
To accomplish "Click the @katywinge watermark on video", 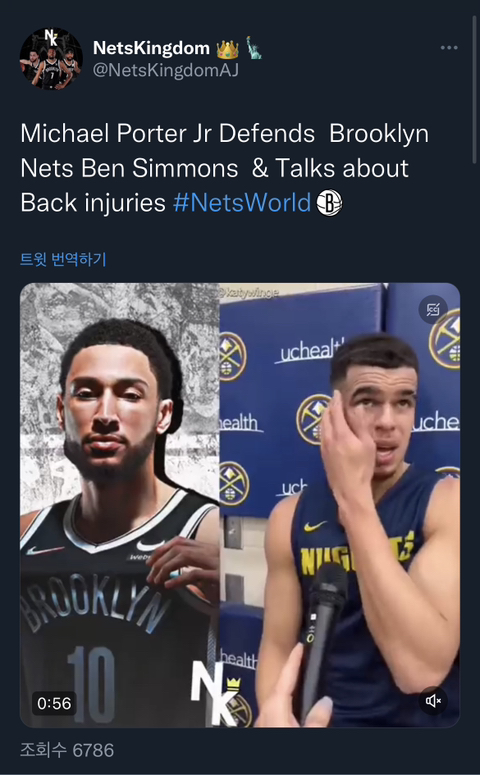I will click(250, 293).
